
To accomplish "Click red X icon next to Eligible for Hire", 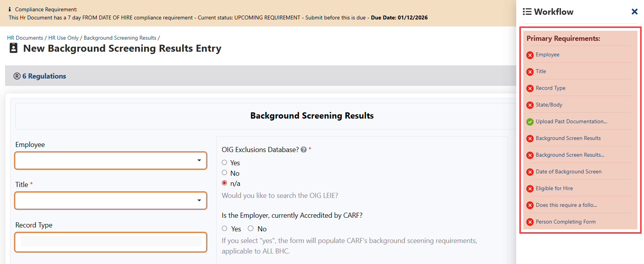I will [x=530, y=189].
